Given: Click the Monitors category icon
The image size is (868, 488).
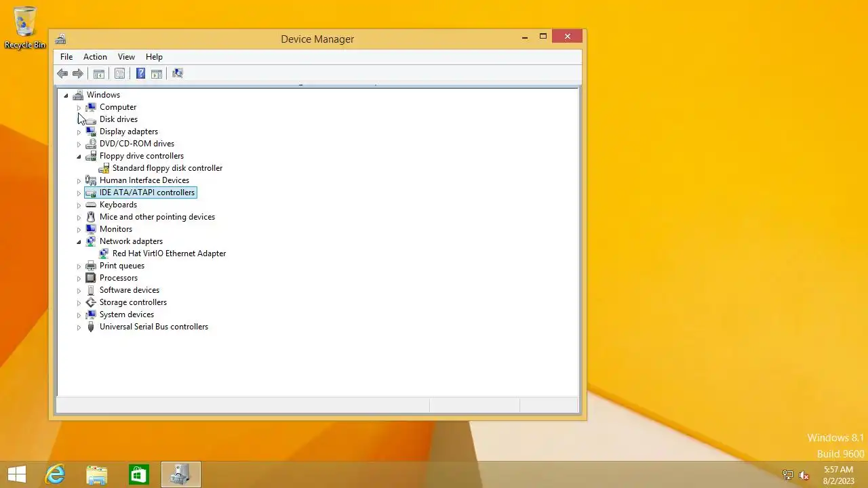Looking at the screenshot, I should point(91,229).
